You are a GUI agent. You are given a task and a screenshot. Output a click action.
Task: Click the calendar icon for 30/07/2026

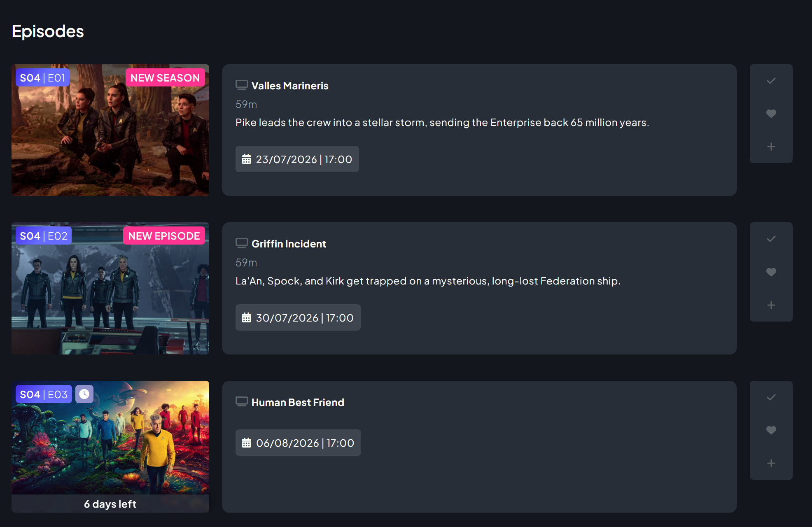pos(246,317)
